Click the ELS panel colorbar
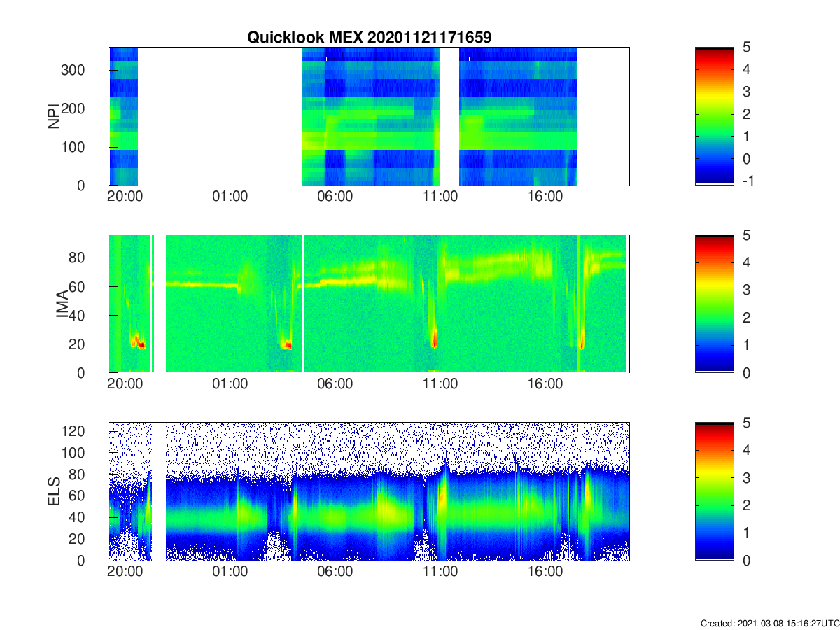This screenshot has width=840, height=630. click(715, 491)
